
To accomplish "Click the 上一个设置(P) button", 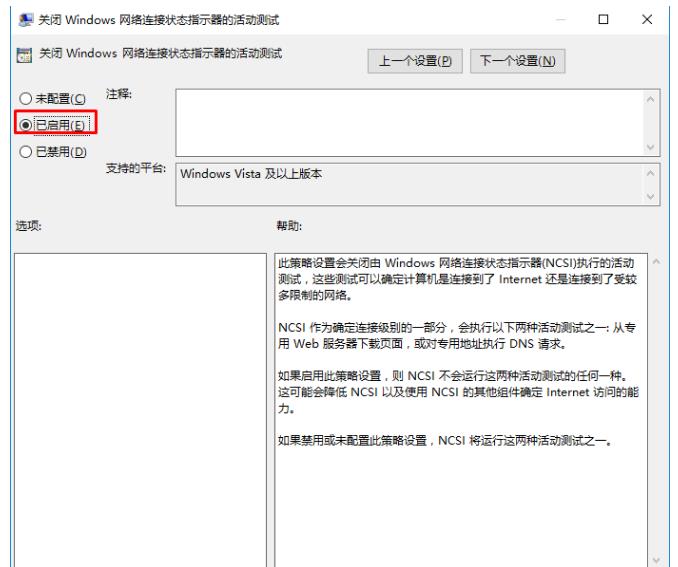I will (x=415, y=61).
